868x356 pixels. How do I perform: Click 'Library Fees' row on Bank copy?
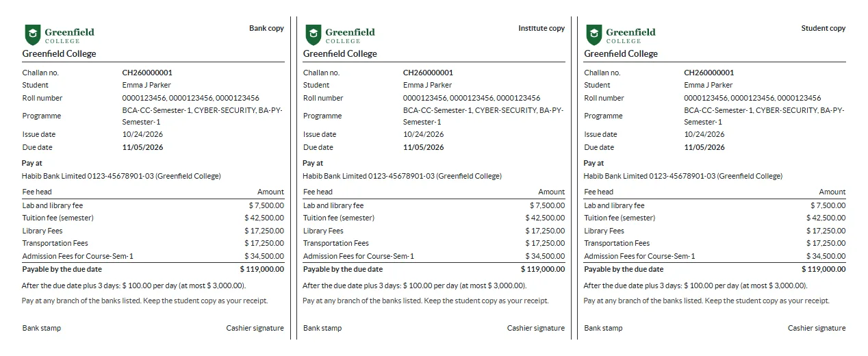pyautogui.click(x=153, y=231)
